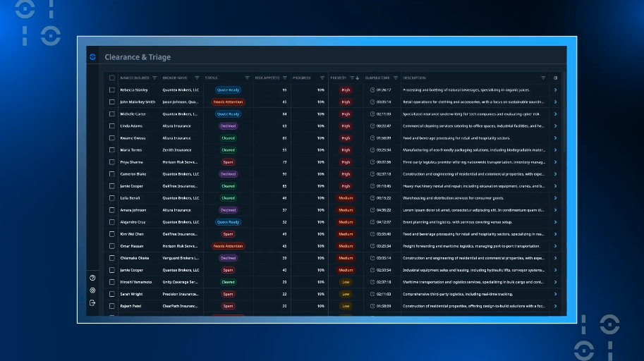644x361 pixels.
Task: Open column chooser icon at header right
Action: [555, 78]
